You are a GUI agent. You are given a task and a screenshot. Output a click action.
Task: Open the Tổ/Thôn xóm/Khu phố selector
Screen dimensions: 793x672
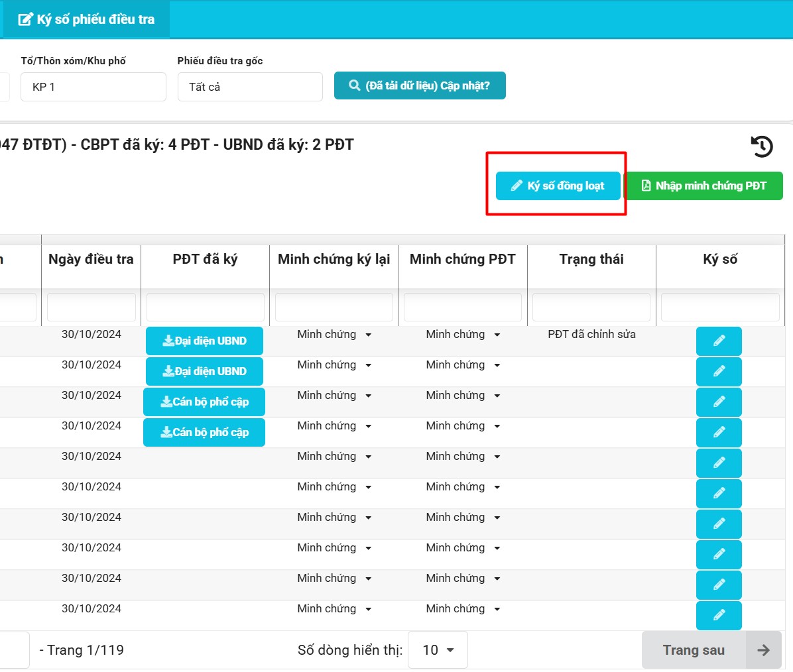click(x=93, y=87)
